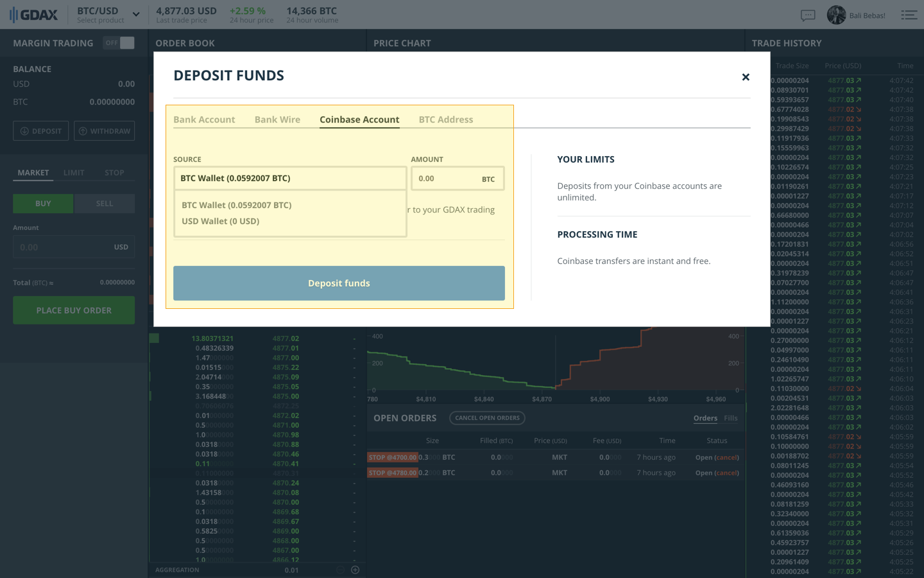924x578 pixels.
Task: Select the Limit order tab
Action: pyautogui.click(x=74, y=173)
